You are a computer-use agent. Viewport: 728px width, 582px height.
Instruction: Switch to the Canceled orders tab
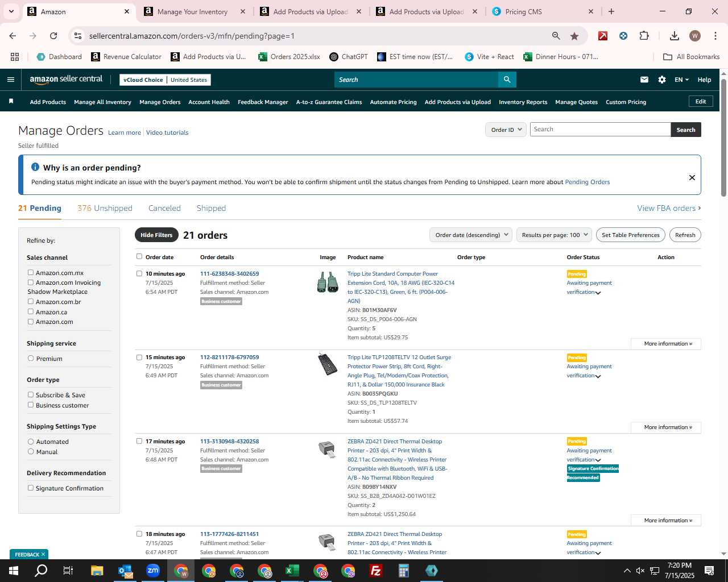pos(164,208)
